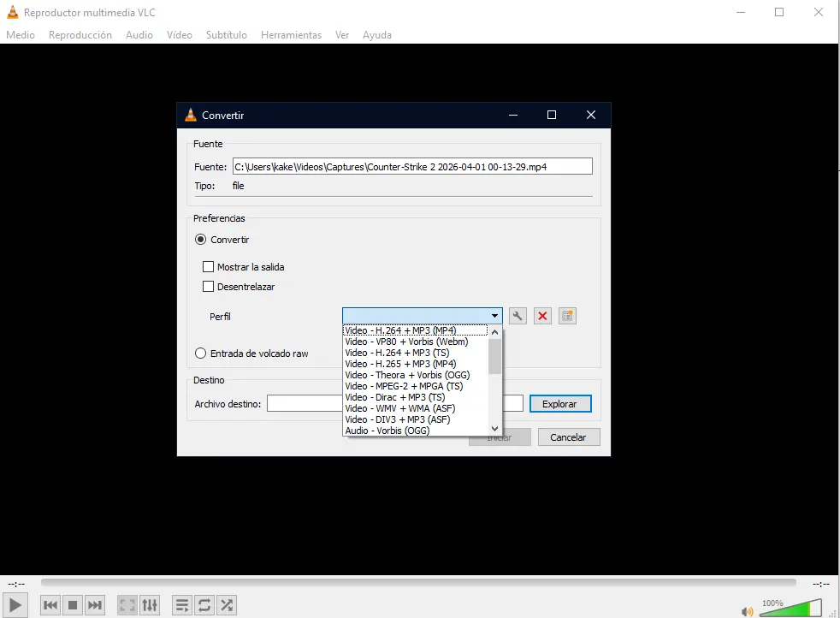This screenshot has height=618, width=840.
Task: Select Audio - Vorbis (OGG) from the list
Action: click(385, 430)
